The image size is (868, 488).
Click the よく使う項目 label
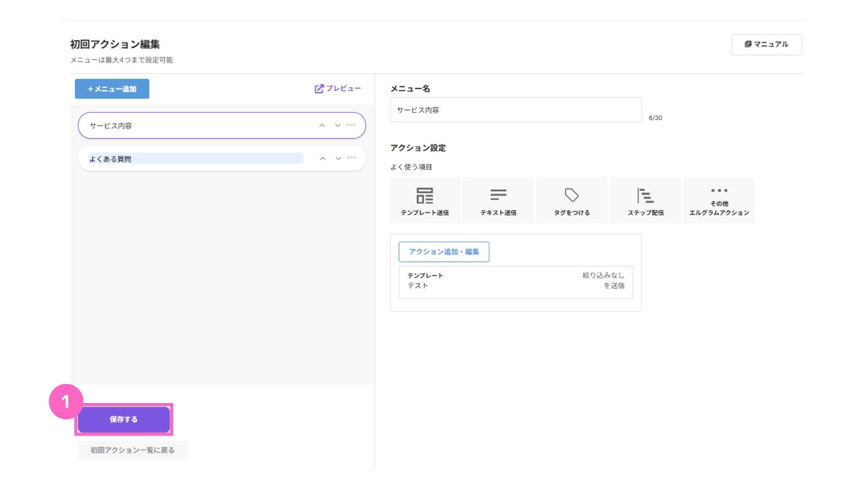pyautogui.click(x=411, y=167)
